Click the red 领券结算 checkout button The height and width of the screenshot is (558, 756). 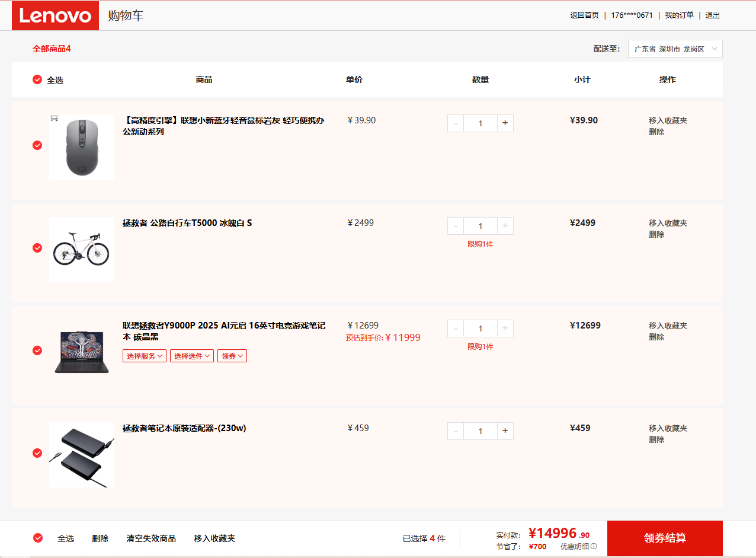[x=665, y=538]
